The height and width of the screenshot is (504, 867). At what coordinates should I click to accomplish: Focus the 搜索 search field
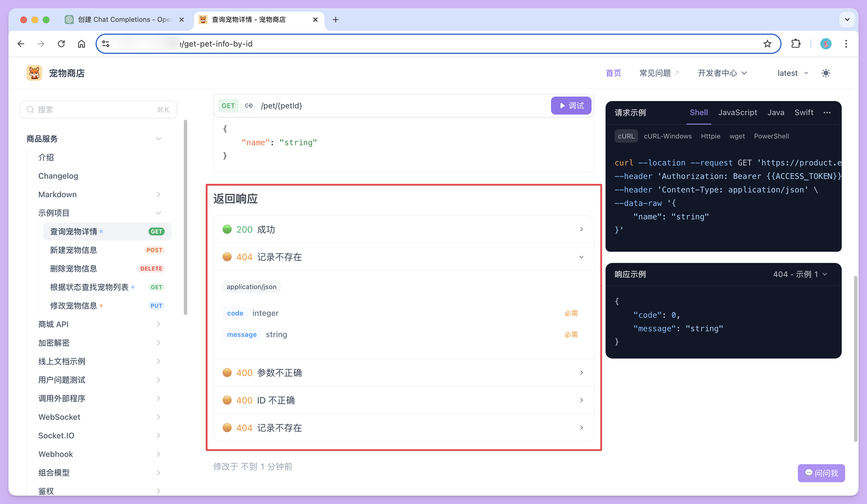(98, 110)
